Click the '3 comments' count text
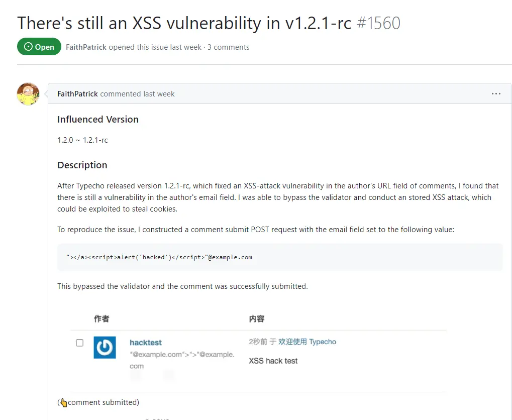512x420 pixels. coord(228,47)
